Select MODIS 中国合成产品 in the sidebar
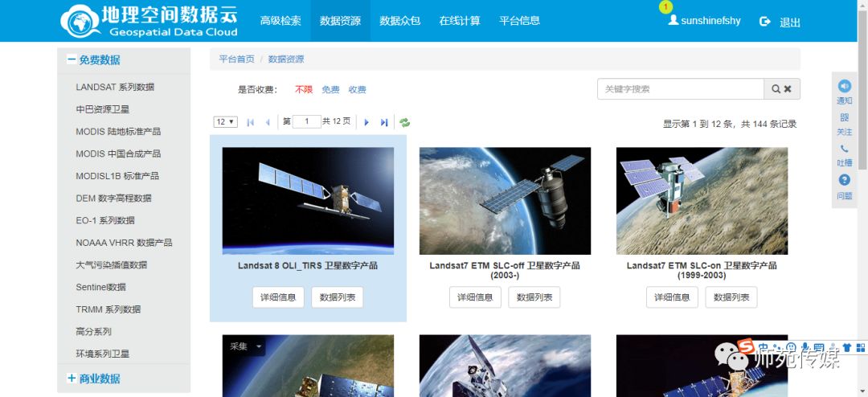Screen dimensions: 868x397 tap(118, 153)
